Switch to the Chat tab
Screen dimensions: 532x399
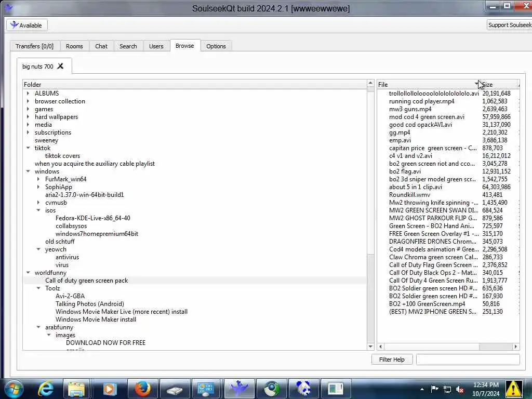(x=101, y=46)
